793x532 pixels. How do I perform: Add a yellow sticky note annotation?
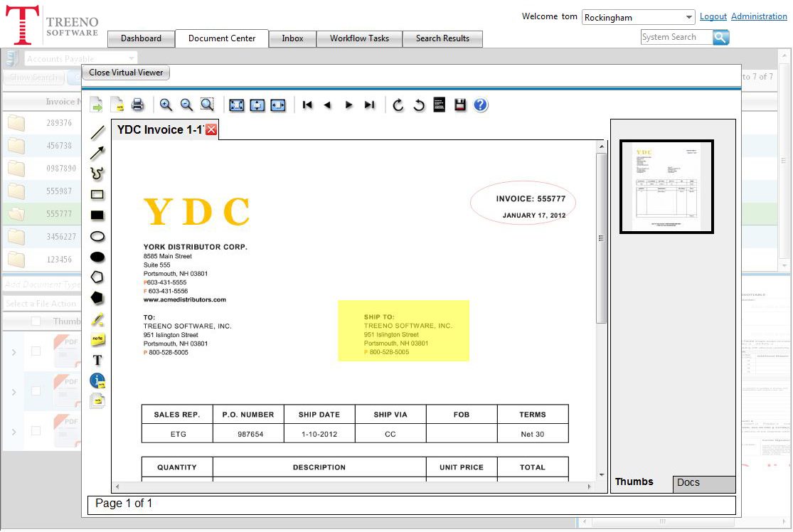pyautogui.click(x=97, y=339)
